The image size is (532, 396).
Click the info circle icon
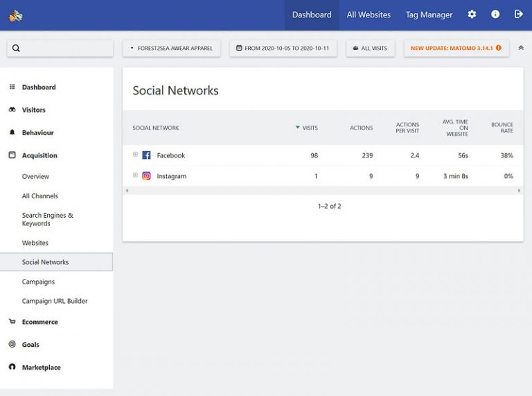tap(495, 15)
